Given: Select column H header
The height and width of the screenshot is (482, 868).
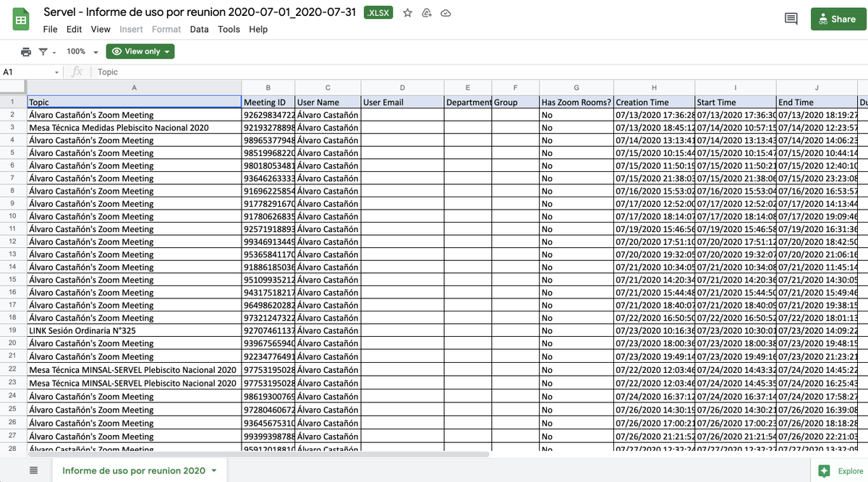Looking at the screenshot, I should pyautogui.click(x=654, y=87).
